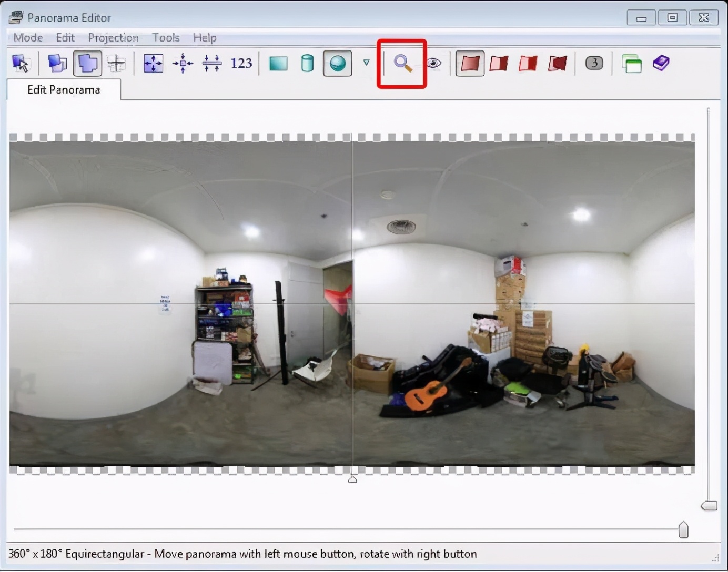Viewport: 728px width, 572px height.
Task: Click the horizontal field-of-view slider handle
Action: coord(683,530)
